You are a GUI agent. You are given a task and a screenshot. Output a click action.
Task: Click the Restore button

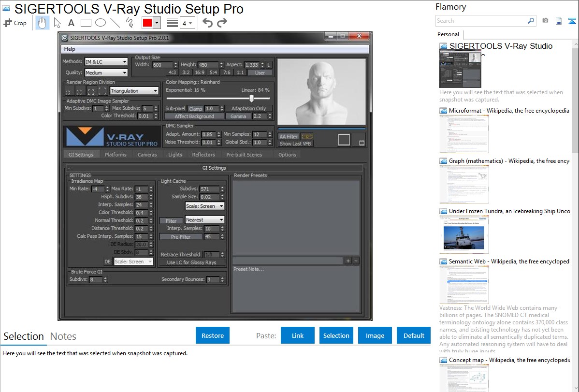[x=213, y=335]
